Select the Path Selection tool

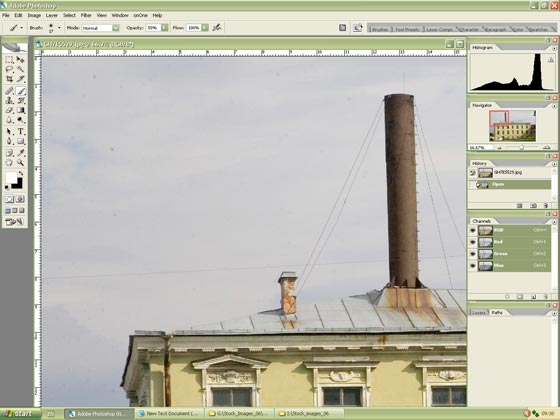click(10, 132)
